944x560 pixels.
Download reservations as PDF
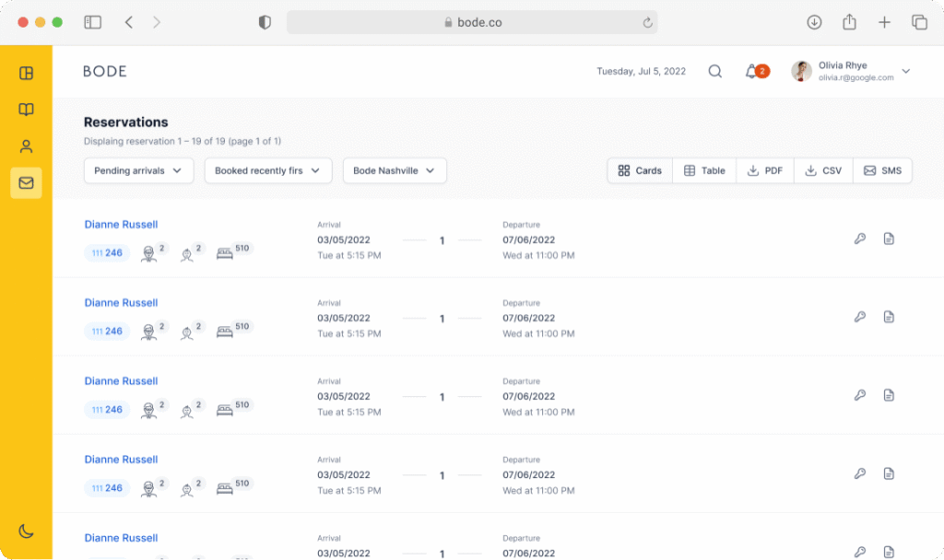click(765, 170)
